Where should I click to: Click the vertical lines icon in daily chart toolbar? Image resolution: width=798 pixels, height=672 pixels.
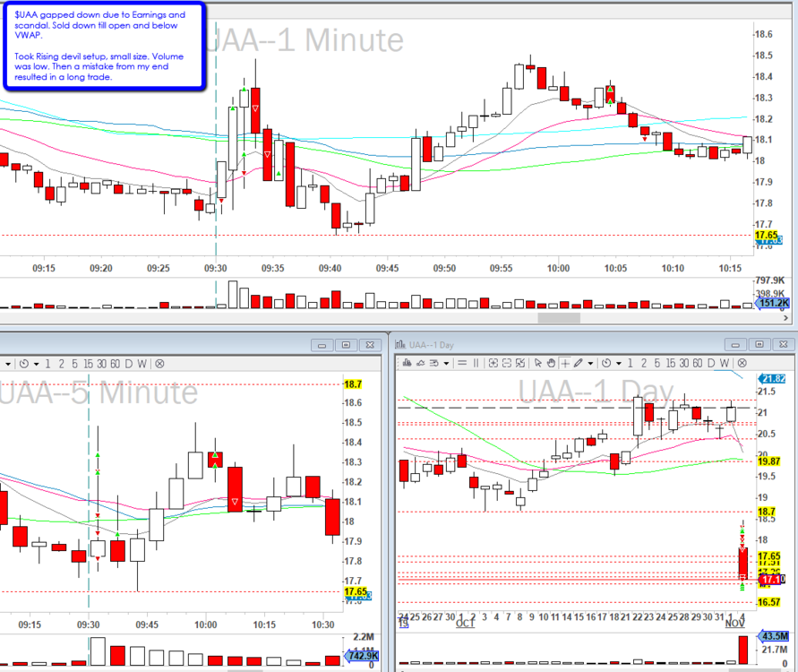click(476, 363)
